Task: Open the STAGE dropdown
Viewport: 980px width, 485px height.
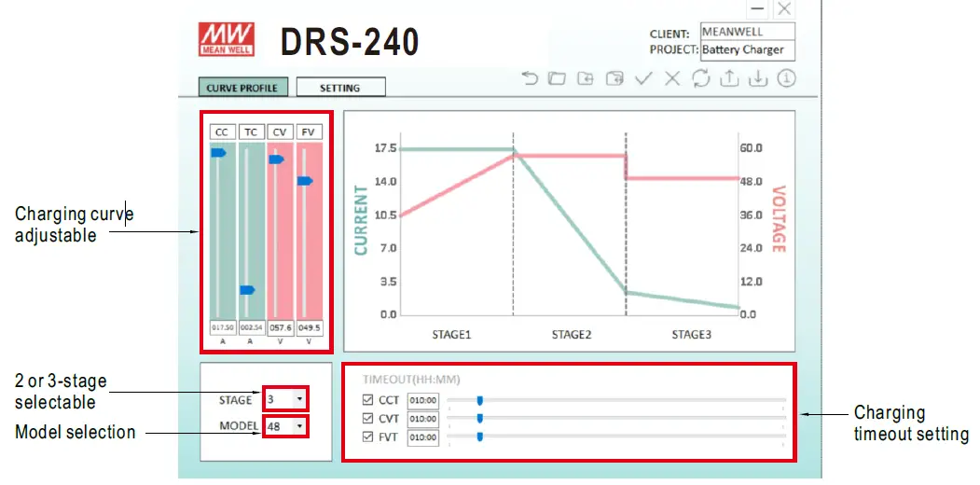Action: (x=285, y=399)
